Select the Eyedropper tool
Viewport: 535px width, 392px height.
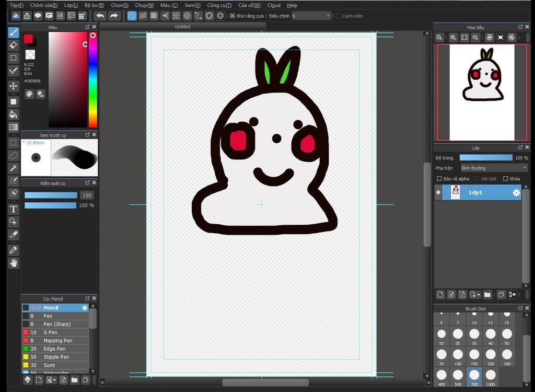pos(13,250)
